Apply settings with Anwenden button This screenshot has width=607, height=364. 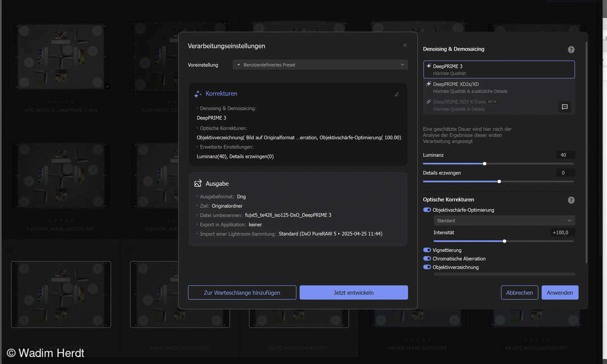(560, 293)
